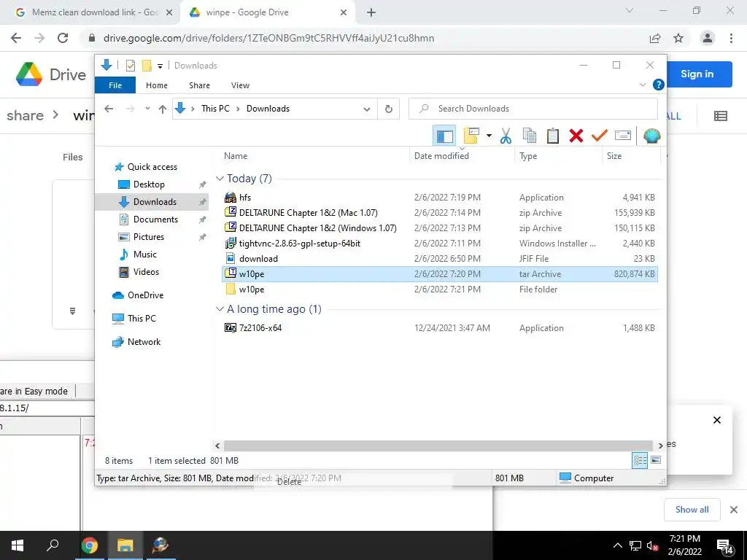747x560 pixels.
Task: Expand the ribbon with the chevron
Action: coord(642,85)
